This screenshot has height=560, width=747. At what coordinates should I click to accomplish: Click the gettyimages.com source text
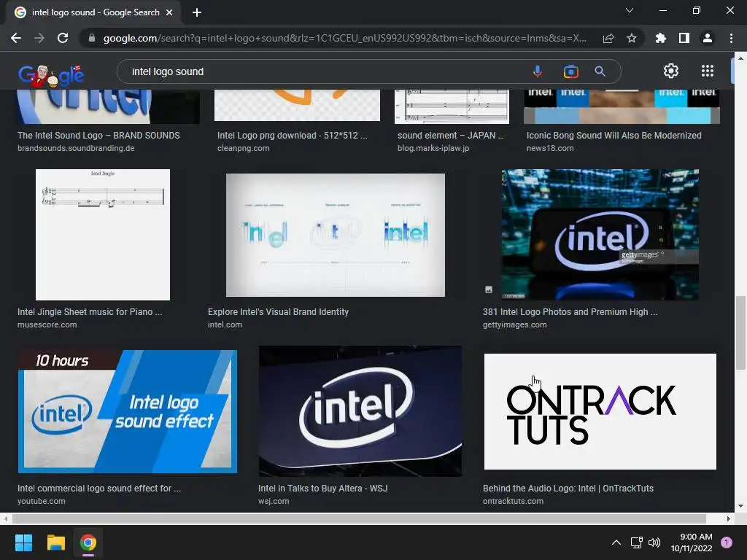pyautogui.click(x=514, y=324)
